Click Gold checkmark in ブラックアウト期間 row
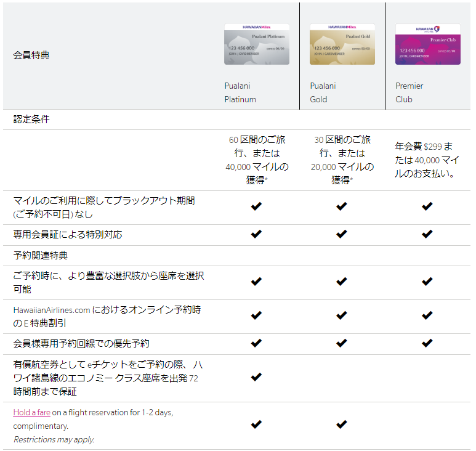476x451 pixels. (342, 206)
